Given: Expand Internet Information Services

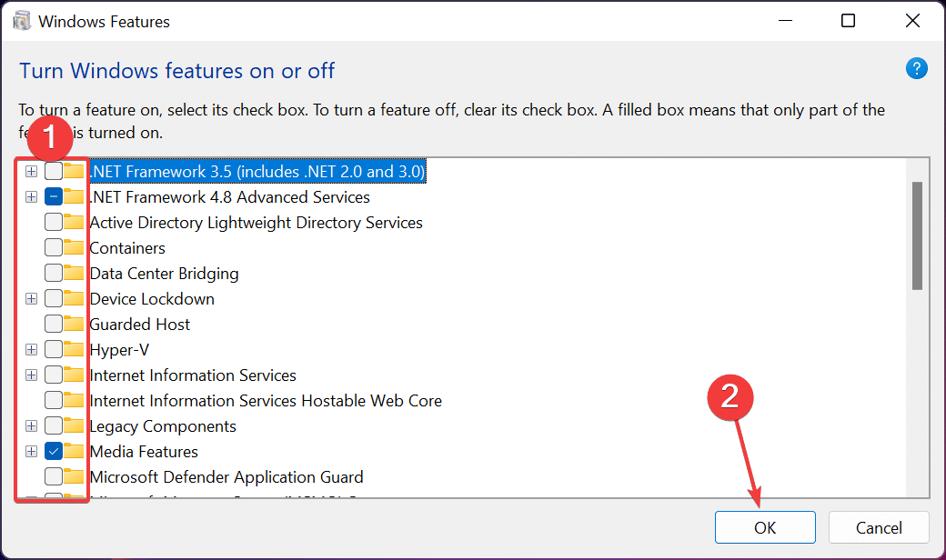Looking at the screenshot, I should coord(31,375).
